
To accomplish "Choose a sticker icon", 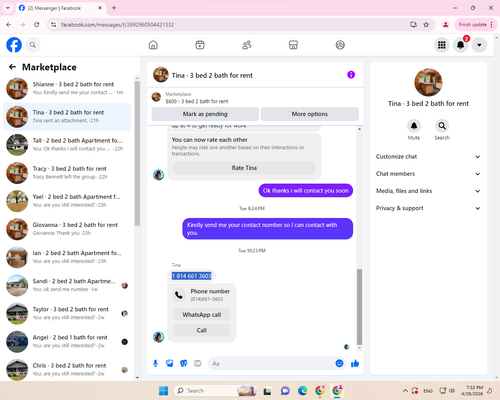I will click(x=184, y=363).
